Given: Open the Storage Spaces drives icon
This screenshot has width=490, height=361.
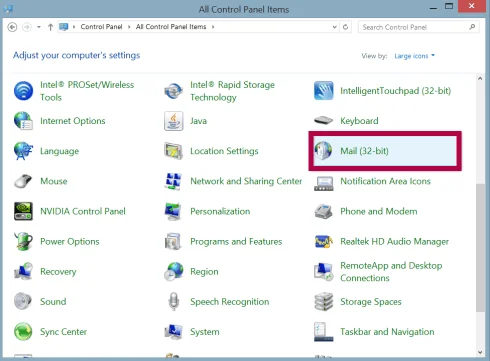Looking at the screenshot, I should click(323, 301).
